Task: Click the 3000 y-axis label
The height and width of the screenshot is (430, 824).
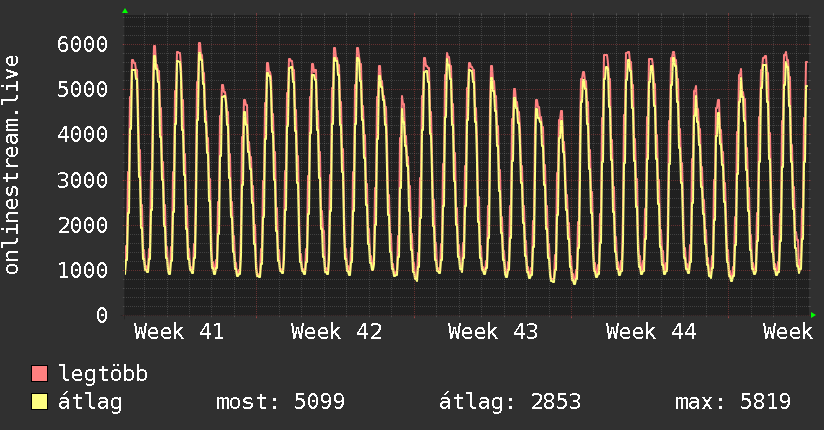Action: coord(83,180)
